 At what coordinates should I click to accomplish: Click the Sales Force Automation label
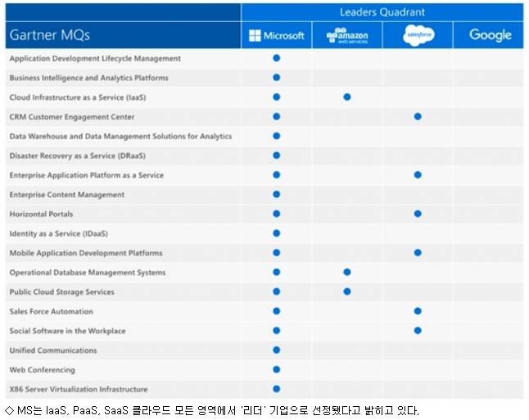tap(52, 312)
